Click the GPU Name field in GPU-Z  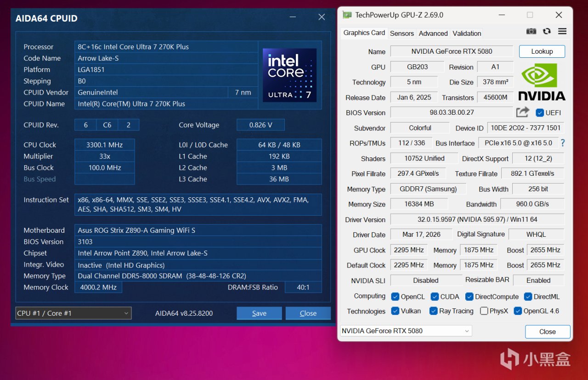coord(452,51)
